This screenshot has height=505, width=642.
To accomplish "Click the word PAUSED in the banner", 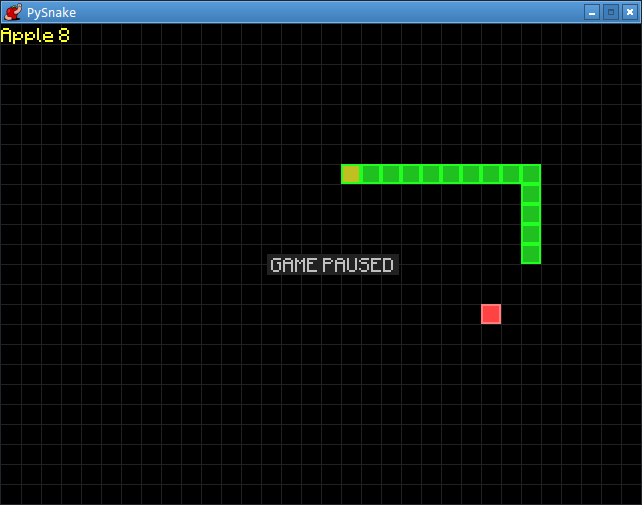I will click(358, 265).
